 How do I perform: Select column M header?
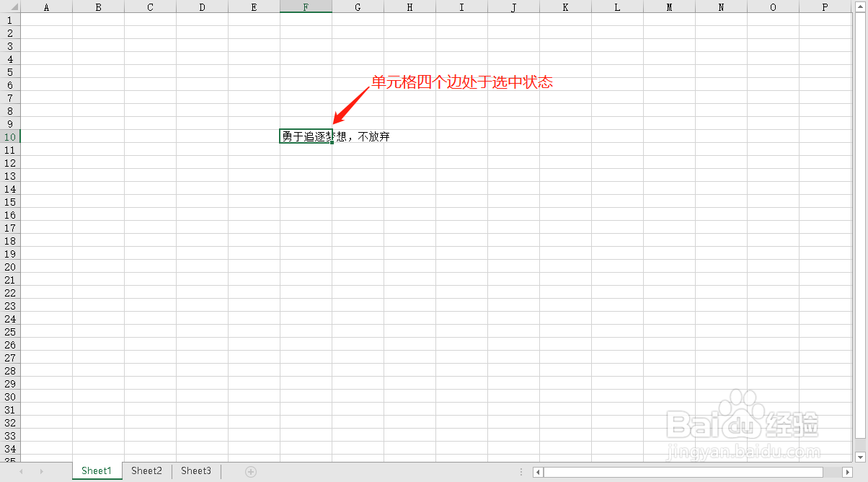[669, 6]
